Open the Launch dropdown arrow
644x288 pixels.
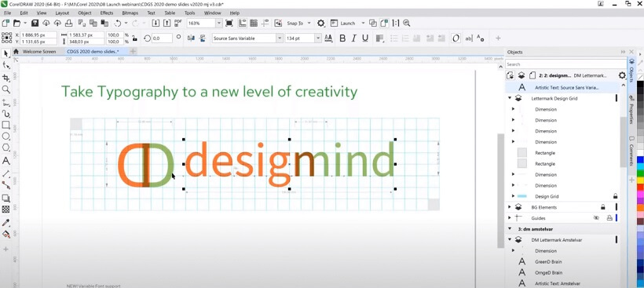(363, 24)
